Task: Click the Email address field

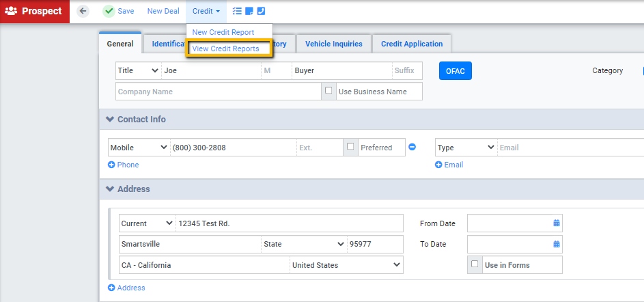Action: pyautogui.click(x=570, y=147)
